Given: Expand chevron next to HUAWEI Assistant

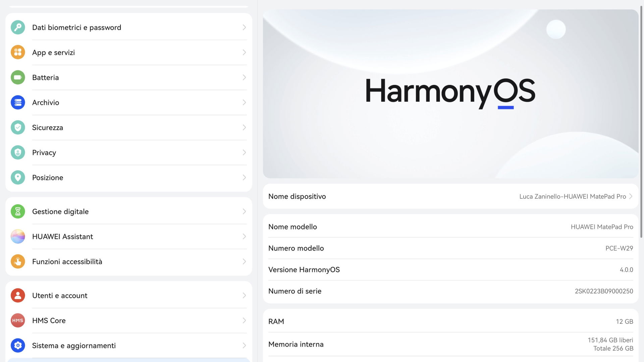Looking at the screenshot, I should pyautogui.click(x=244, y=237).
